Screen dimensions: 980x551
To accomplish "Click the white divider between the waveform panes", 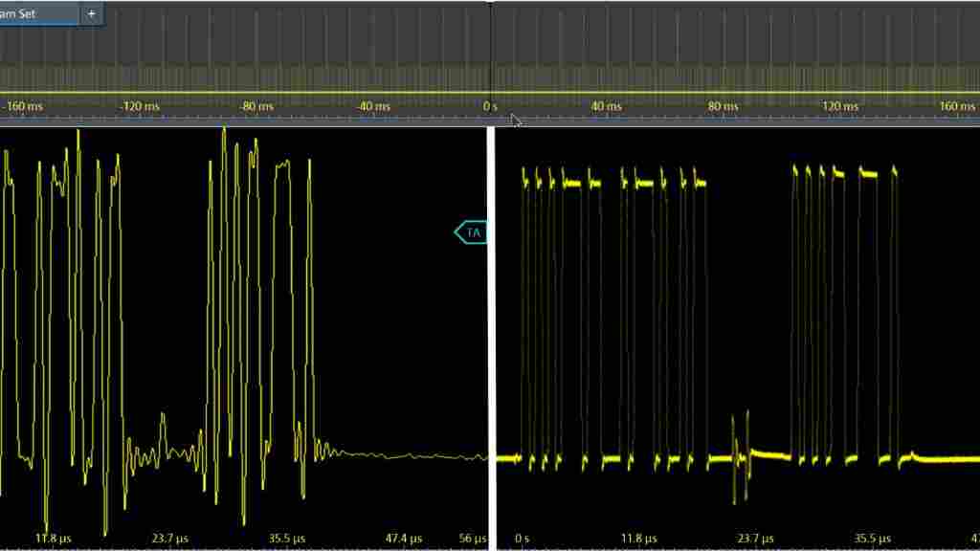I will click(x=491, y=335).
